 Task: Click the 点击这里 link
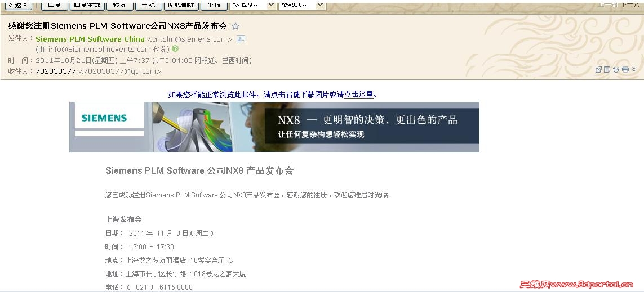click(x=358, y=95)
